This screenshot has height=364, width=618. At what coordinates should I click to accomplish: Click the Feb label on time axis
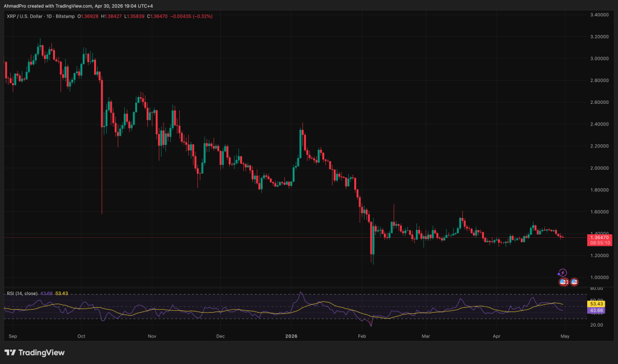pos(362,336)
